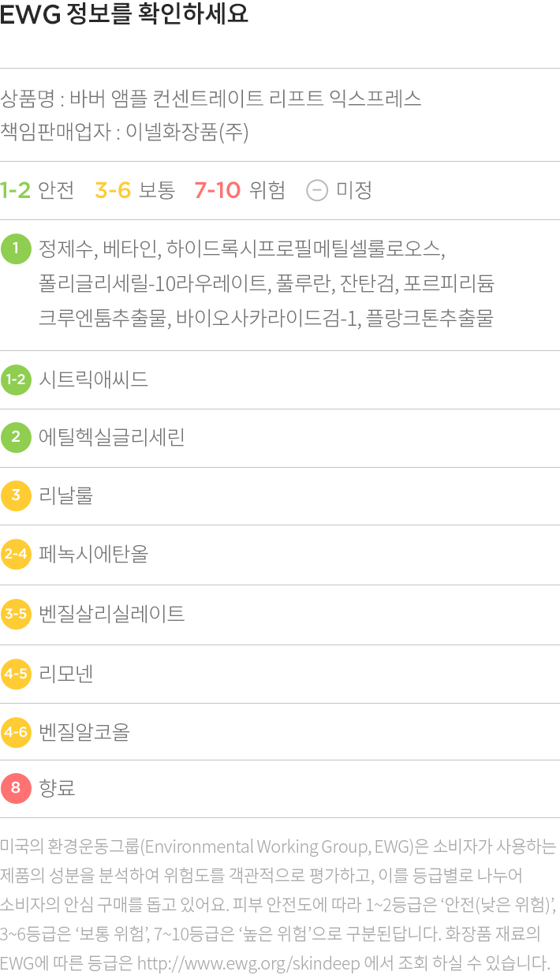
Task: Select the 에틸헥실글리세린 ingredient row
Action: (x=280, y=437)
